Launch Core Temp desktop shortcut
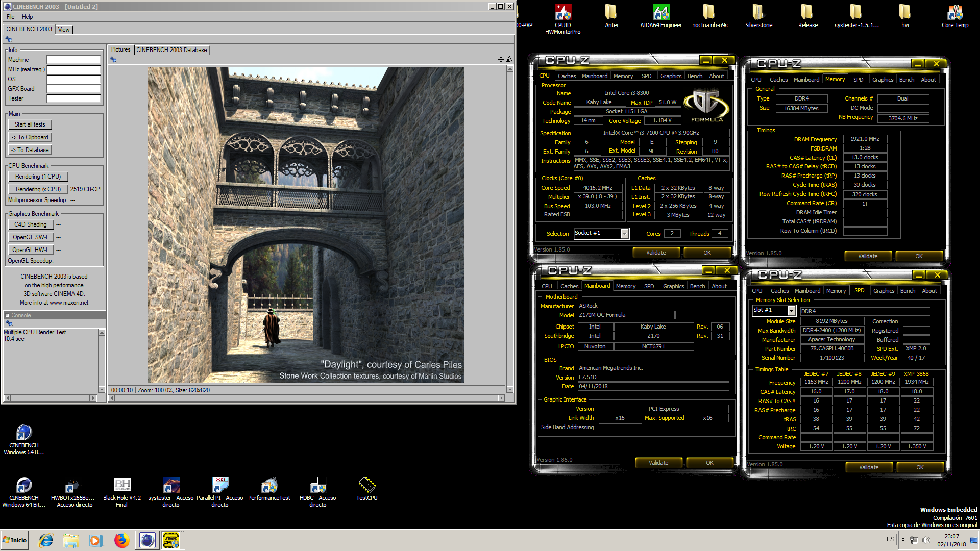Screen dimensions: 980x551 tap(954, 16)
